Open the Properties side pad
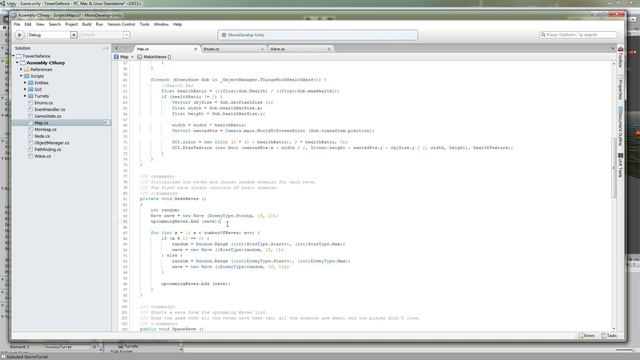 click(620, 88)
